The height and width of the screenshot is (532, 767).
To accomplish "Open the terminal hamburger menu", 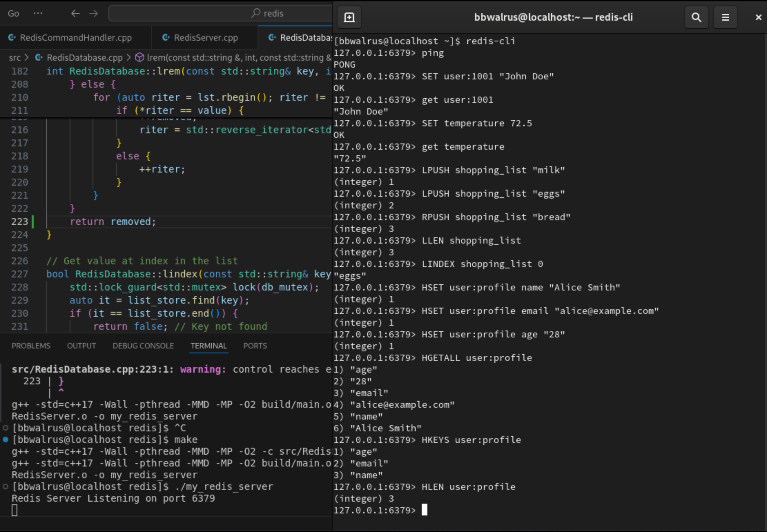I will [725, 17].
